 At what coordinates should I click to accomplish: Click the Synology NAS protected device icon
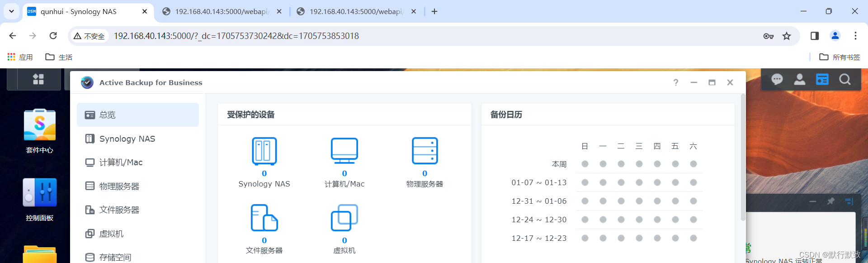click(264, 151)
